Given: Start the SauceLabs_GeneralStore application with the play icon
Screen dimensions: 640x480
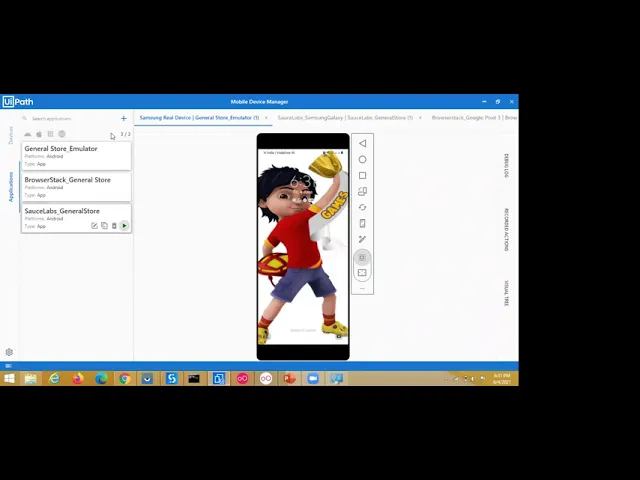Looking at the screenshot, I should [124, 226].
